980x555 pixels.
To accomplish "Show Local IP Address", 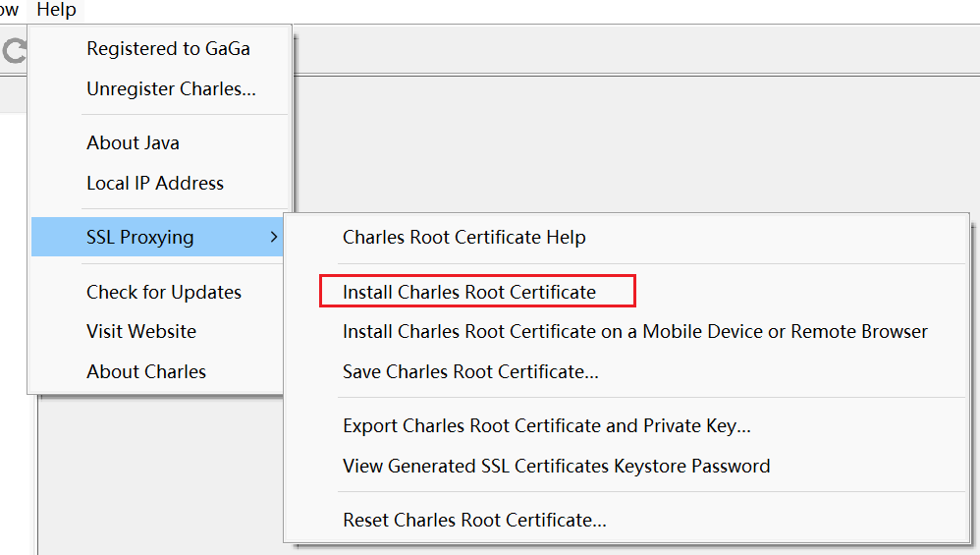I will pos(155,183).
